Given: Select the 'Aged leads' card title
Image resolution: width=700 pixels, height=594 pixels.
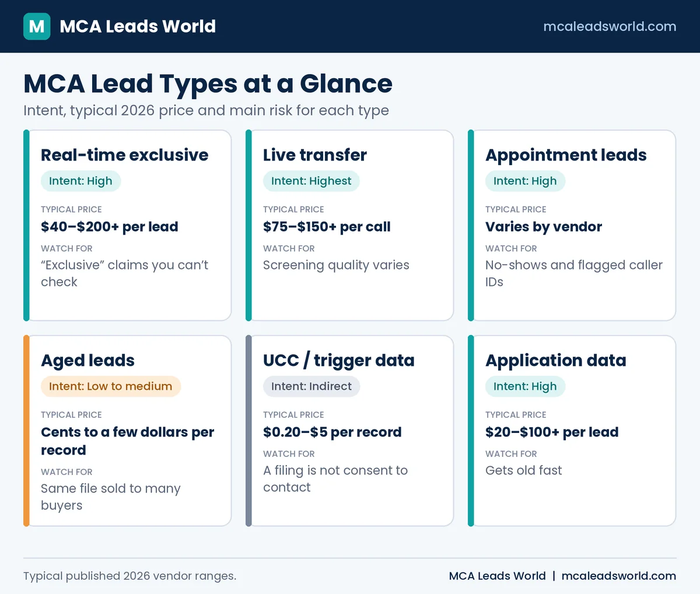Looking at the screenshot, I should click(x=87, y=360).
